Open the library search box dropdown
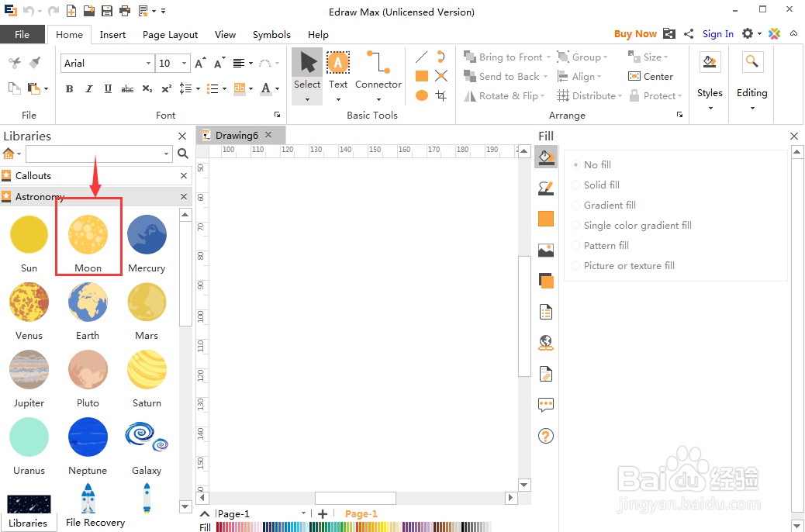 (x=166, y=154)
